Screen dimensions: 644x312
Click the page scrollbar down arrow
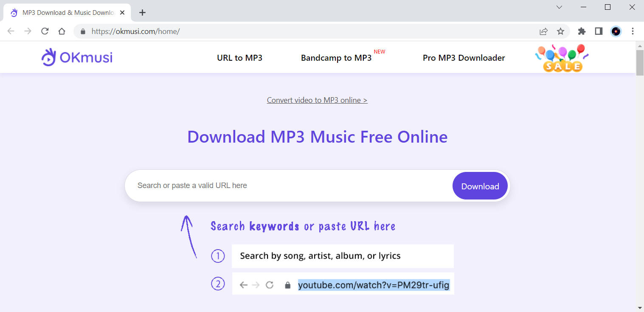pos(640,307)
